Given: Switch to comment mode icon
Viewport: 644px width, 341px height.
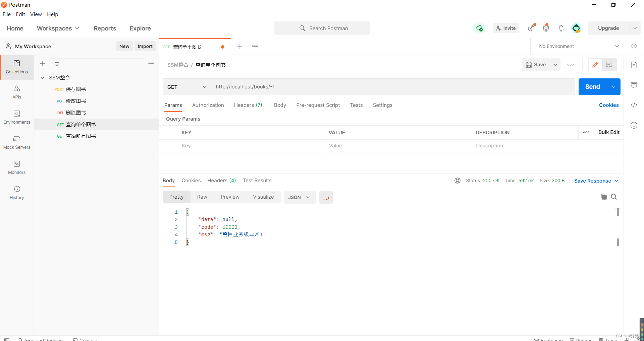Looking at the screenshot, I should coord(609,65).
